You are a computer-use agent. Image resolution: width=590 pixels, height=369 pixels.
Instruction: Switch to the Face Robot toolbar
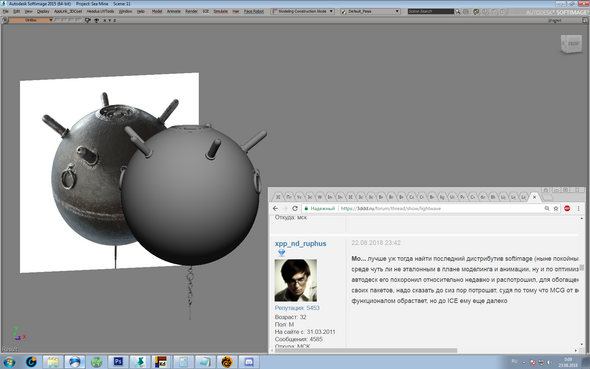click(254, 12)
